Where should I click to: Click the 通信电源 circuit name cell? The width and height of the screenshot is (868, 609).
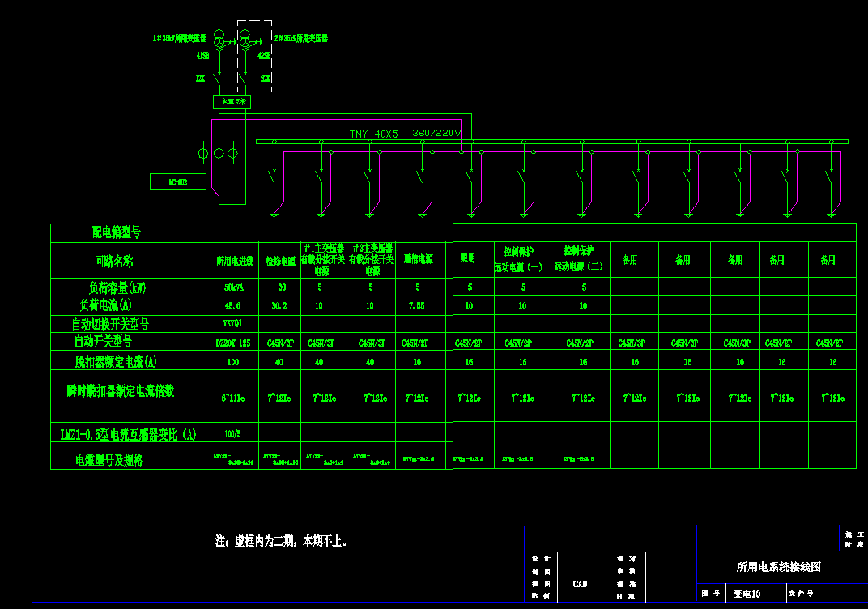tap(418, 258)
